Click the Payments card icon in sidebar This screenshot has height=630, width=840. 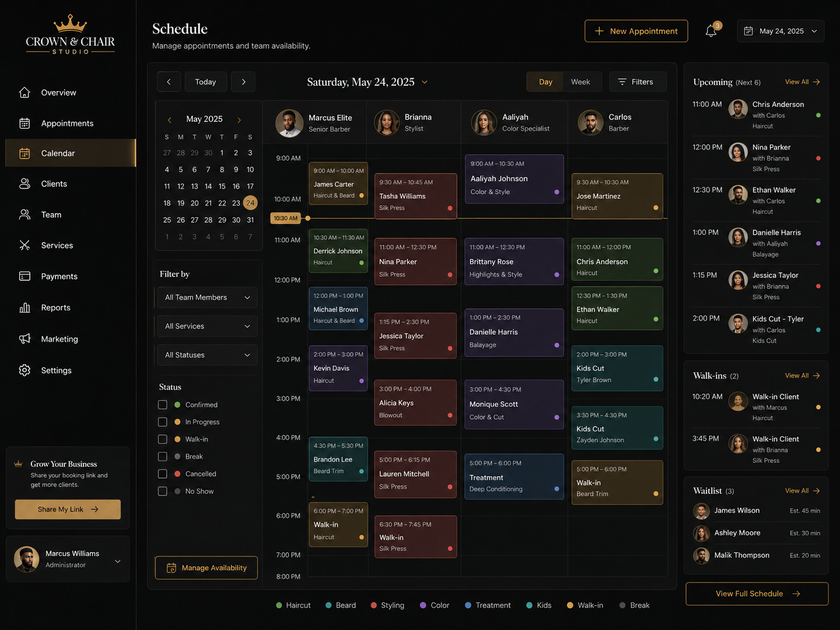pos(24,276)
